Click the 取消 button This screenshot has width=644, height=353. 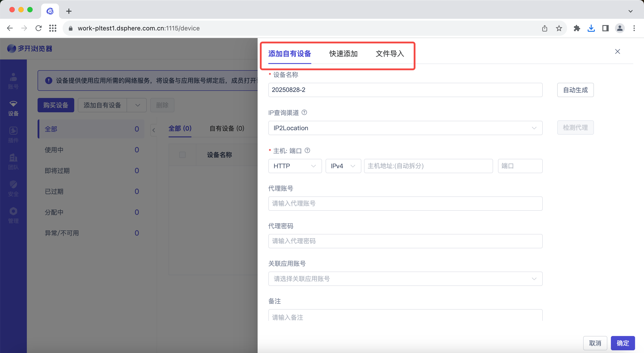point(595,343)
